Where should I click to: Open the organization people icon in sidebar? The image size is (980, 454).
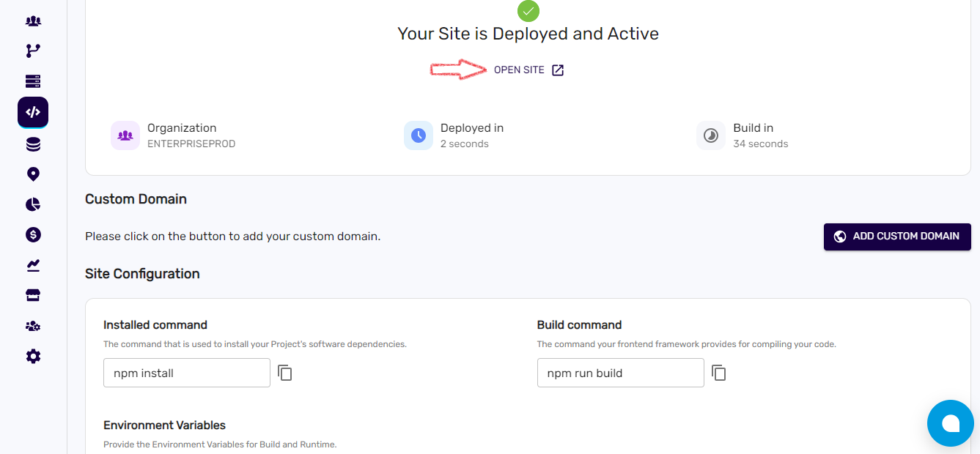pyautogui.click(x=33, y=21)
